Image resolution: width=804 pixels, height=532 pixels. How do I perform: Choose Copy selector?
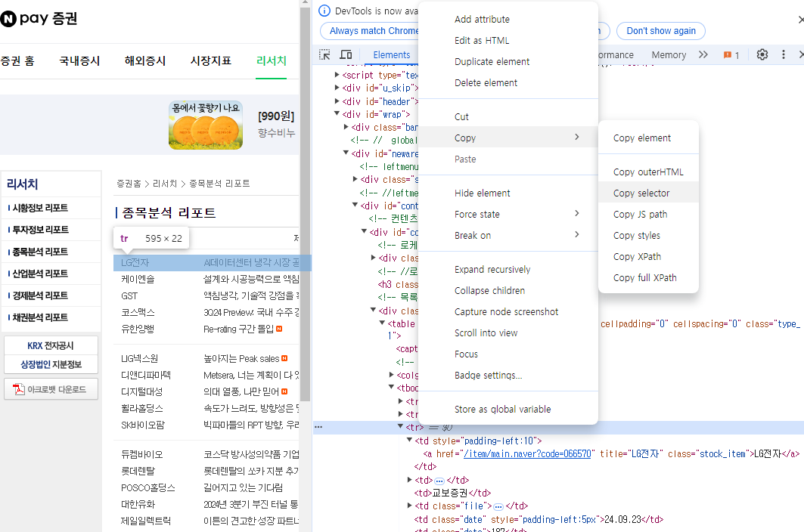648,193
